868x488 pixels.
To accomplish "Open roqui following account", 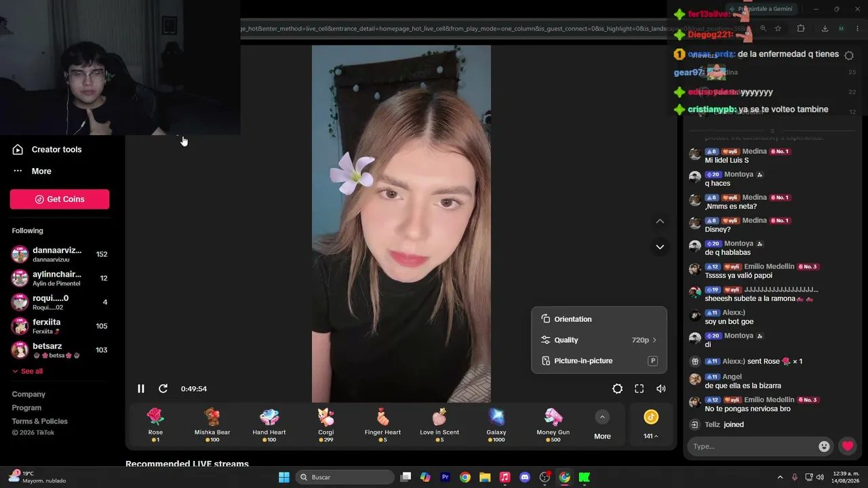I will [60, 302].
